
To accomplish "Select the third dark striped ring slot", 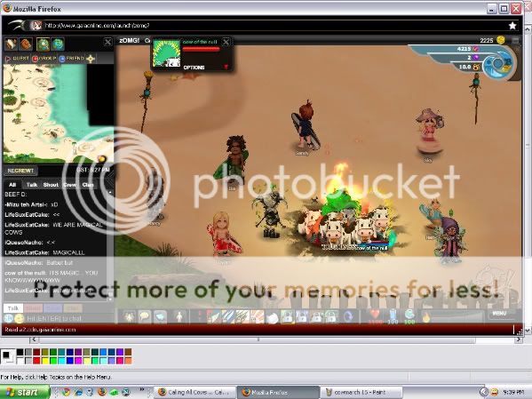I will (x=242, y=317).
